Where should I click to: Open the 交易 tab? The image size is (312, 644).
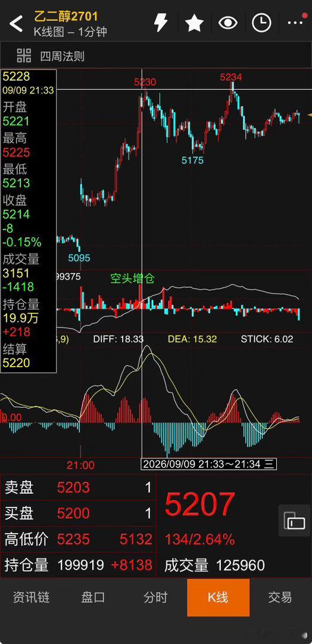coord(280,597)
